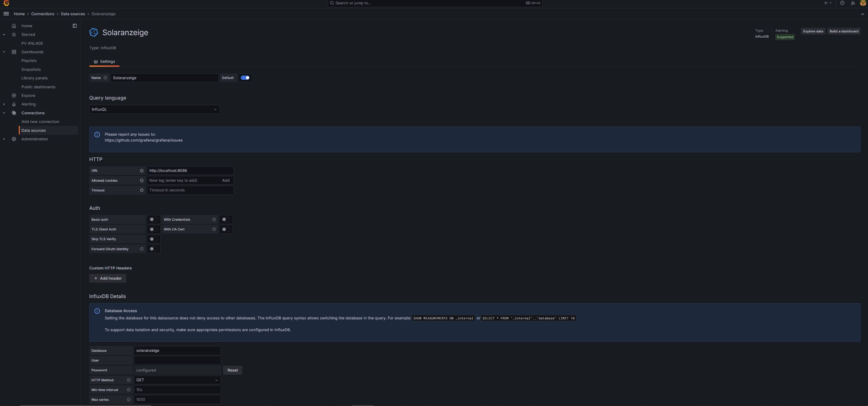868x406 pixels.
Task: Click the URL field info icon
Action: click(x=141, y=171)
